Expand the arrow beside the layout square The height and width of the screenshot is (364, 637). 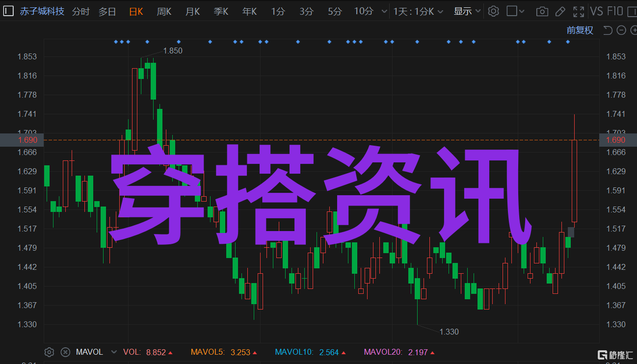522,11
